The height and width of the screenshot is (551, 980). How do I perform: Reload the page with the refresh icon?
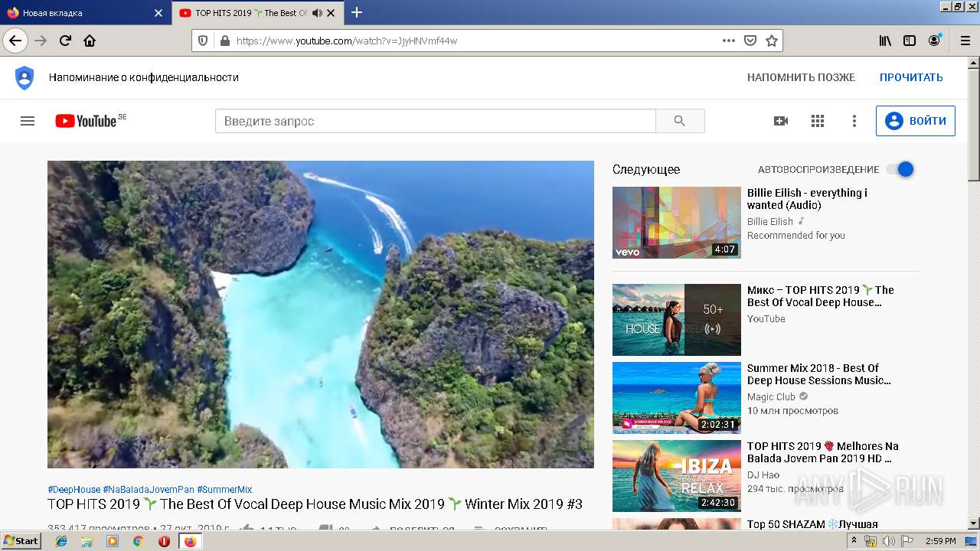click(66, 41)
